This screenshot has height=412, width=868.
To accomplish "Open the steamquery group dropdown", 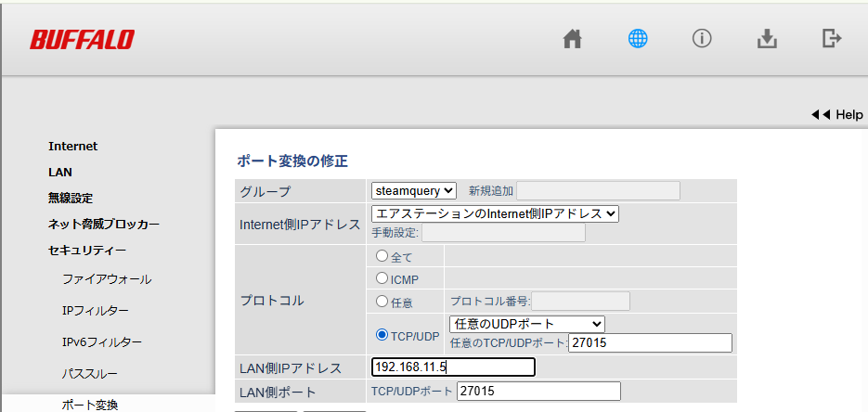I will (x=413, y=191).
